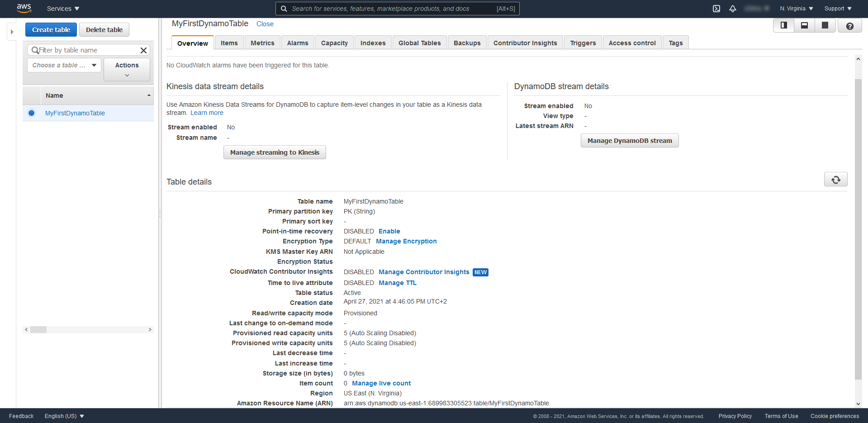The height and width of the screenshot is (423, 868).
Task: Click the Delete table button
Action: pyautogui.click(x=104, y=30)
